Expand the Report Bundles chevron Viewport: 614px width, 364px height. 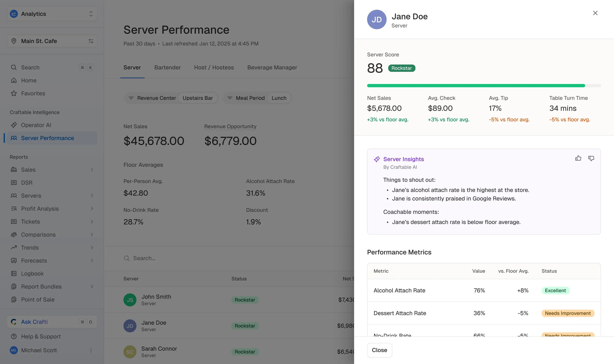click(x=92, y=286)
